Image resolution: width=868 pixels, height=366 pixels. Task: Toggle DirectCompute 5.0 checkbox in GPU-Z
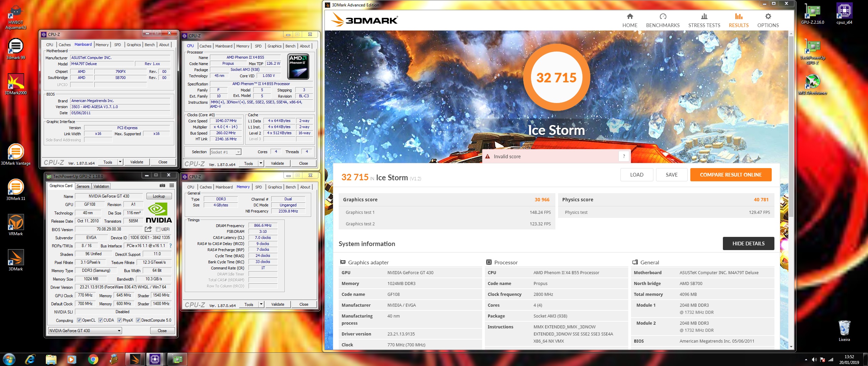138,320
